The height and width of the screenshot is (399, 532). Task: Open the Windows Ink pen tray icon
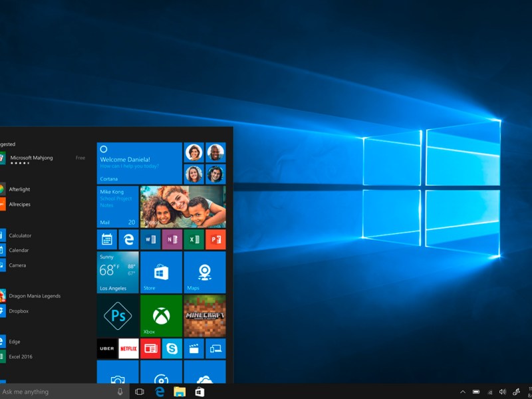(517, 392)
